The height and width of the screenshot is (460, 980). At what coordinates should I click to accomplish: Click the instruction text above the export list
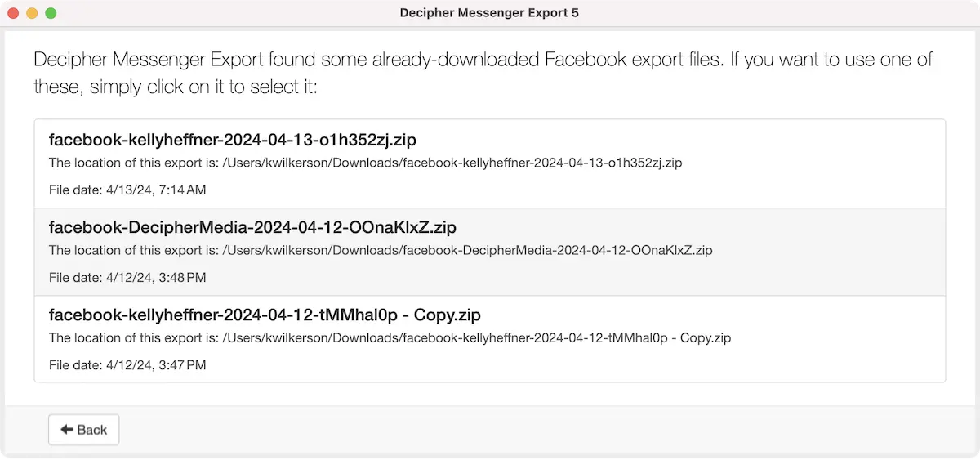point(482,73)
